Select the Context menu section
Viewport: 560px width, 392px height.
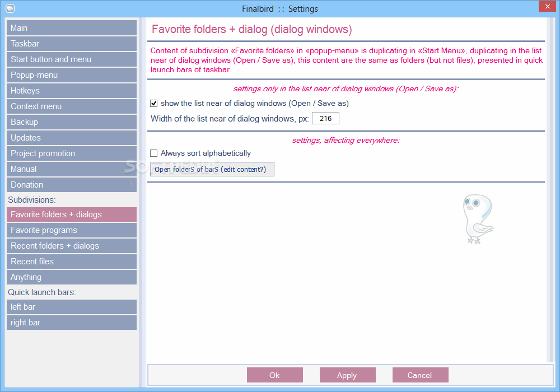[72, 106]
